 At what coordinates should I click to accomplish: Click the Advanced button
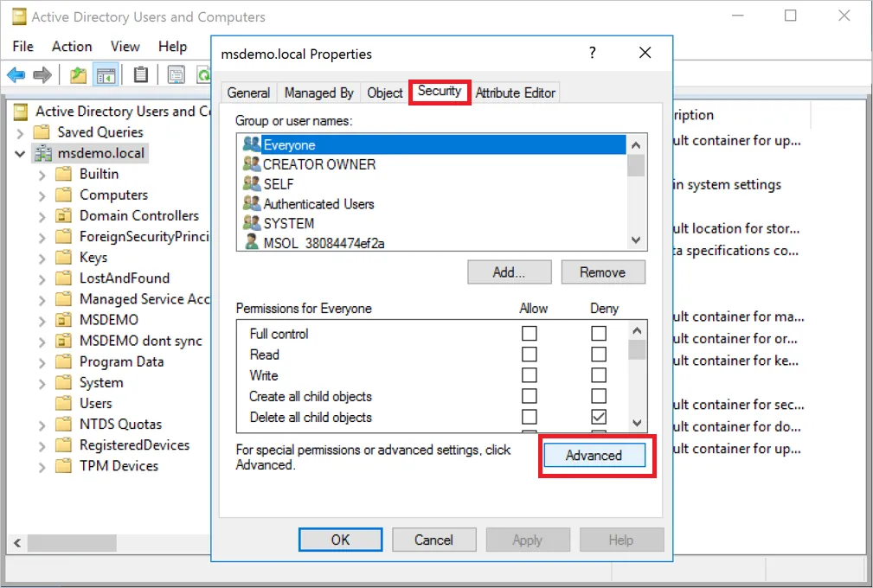coord(594,455)
